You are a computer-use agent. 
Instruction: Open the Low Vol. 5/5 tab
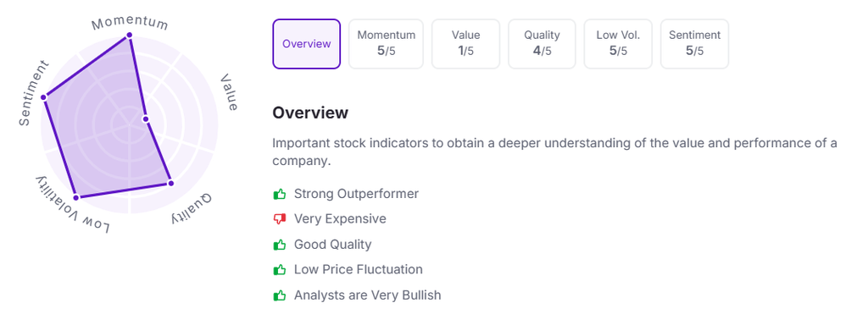click(x=618, y=44)
